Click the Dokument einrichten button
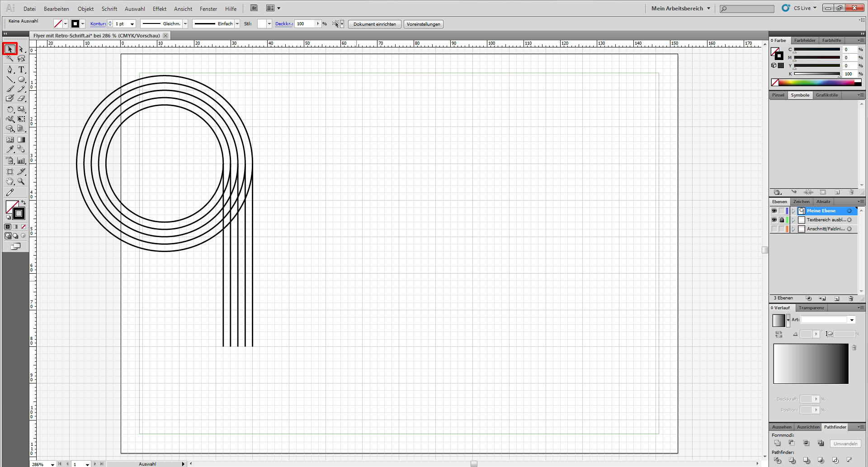Viewport: 868px width, 467px height. [x=374, y=24]
